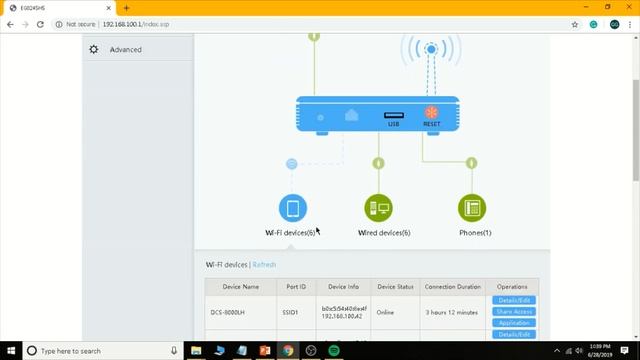Open the Windows Start menu

click(11, 351)
